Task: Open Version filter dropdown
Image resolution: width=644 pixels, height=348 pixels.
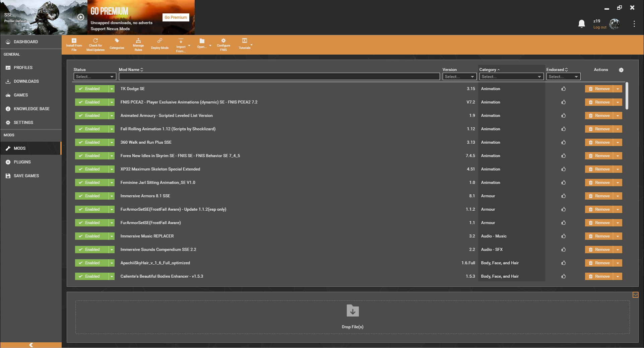Action: coord(459,77)
